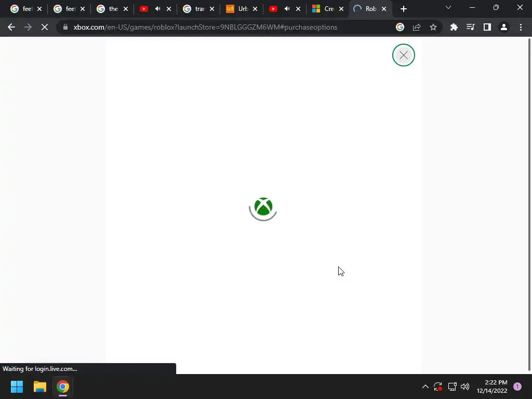Open the tab search dropdown arrow
Screen dimensions: 532x399
pos(448,7)
